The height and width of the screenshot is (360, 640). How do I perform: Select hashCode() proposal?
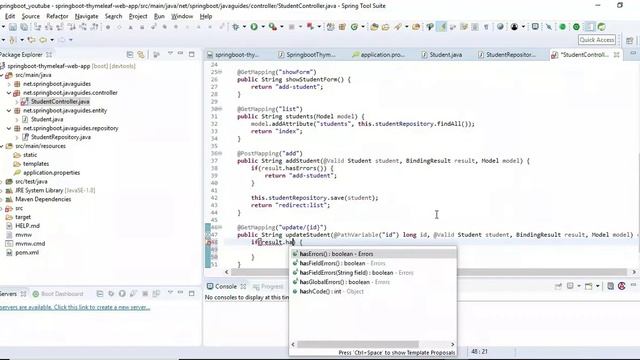click(373, 291)
